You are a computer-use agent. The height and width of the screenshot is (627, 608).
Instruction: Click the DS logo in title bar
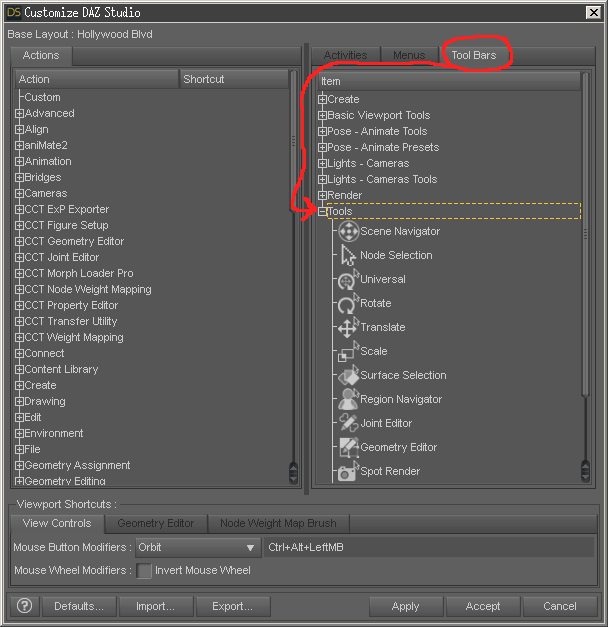tap(14, 12)
